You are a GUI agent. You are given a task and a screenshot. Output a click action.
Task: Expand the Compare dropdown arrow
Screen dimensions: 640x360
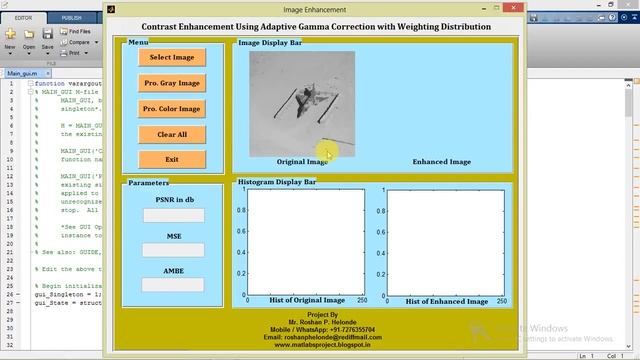tap(97, 42)
